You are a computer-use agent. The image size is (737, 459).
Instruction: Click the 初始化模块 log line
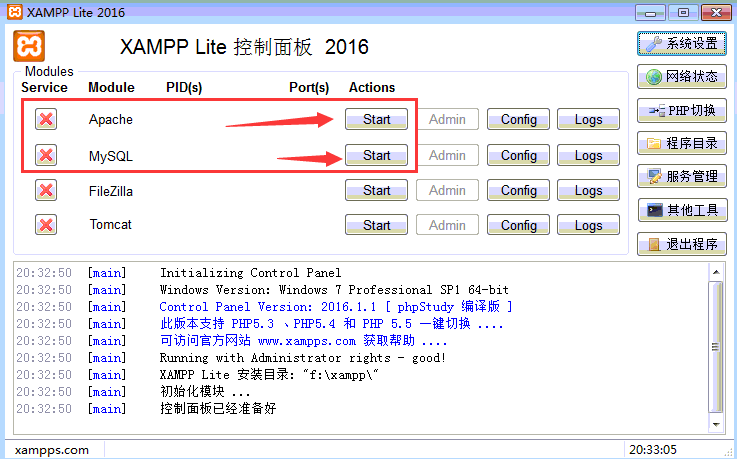click(x=205, y=391)
